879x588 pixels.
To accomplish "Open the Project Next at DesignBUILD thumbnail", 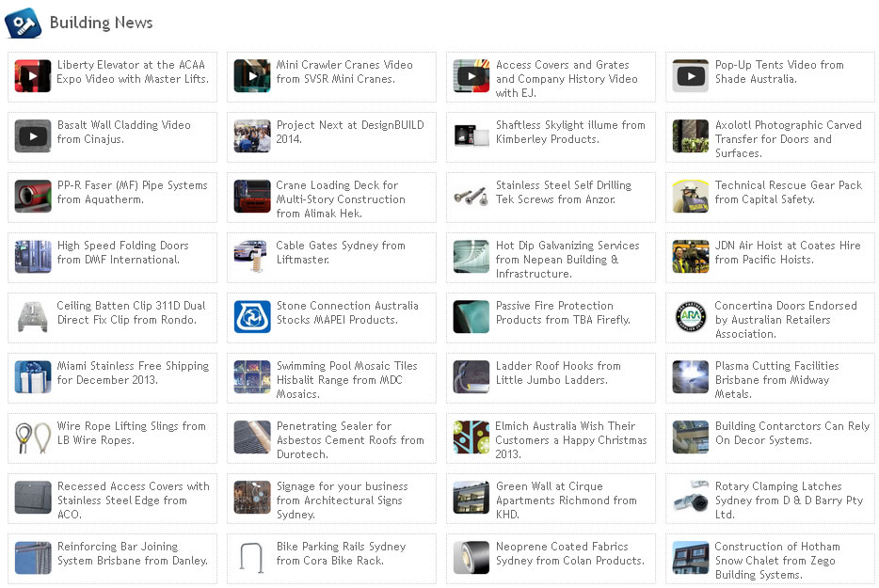I will pos(252,135).
